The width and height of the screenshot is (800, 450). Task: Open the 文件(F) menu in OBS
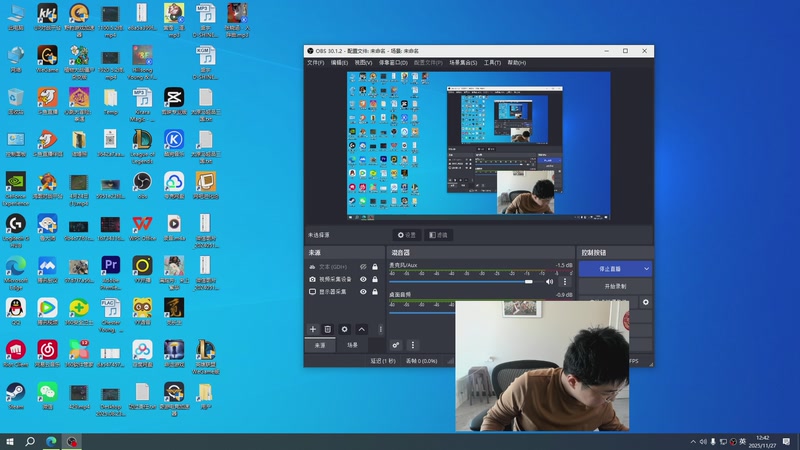pyautogui.click(x=315, y=63)
